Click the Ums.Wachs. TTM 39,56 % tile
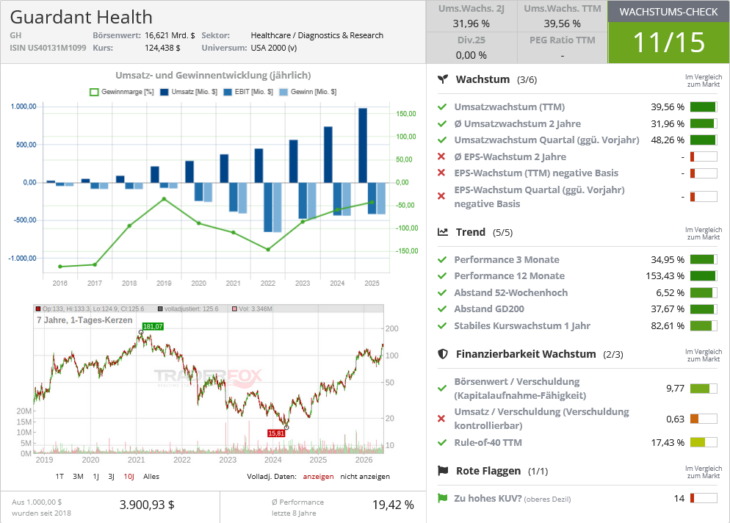730x523 pixels. pyautogui.click(x=562, y=16)
